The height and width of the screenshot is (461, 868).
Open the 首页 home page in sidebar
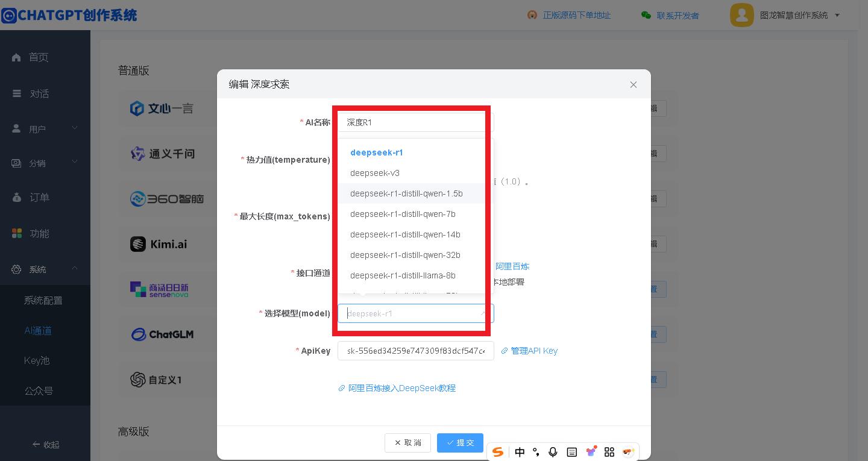click(x=38, y=57)
